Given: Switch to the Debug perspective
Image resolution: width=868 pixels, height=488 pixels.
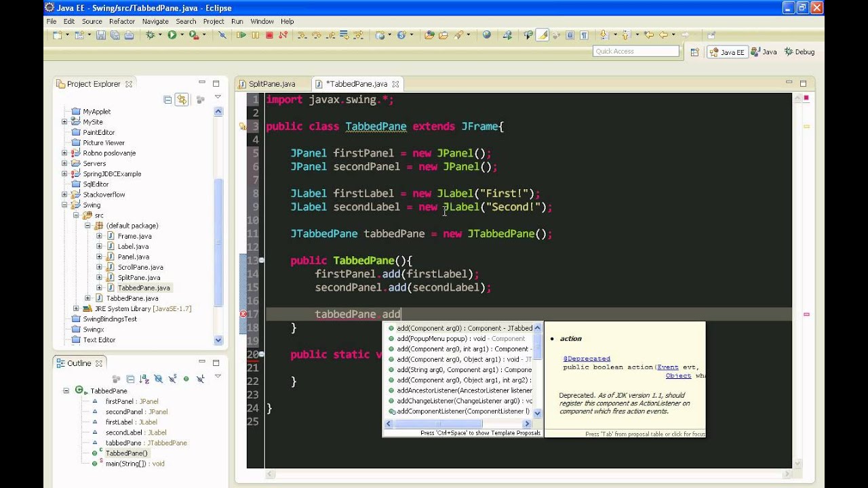Looking at the screenshot, I should click(x=799, y=52).
